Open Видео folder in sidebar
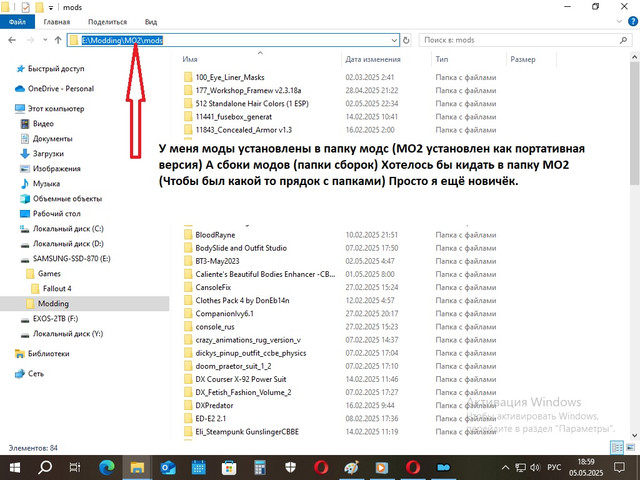 (x=38, y=124)
